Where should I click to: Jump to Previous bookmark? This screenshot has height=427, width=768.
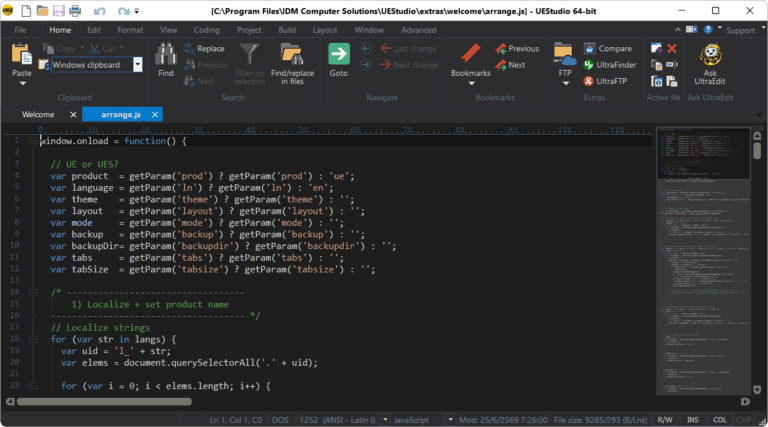[x=517, y=48]
